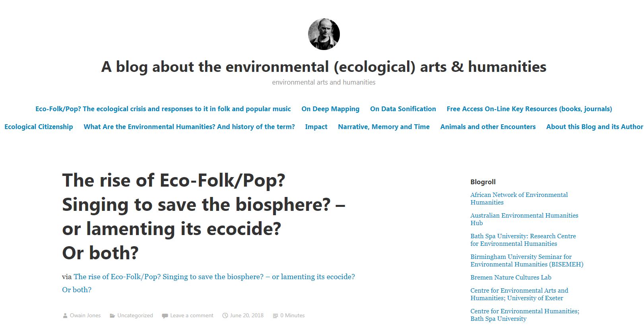Visit What Are the Environmental Humanities page
Screen dimensions: 644x326
[x=189, y=127]
